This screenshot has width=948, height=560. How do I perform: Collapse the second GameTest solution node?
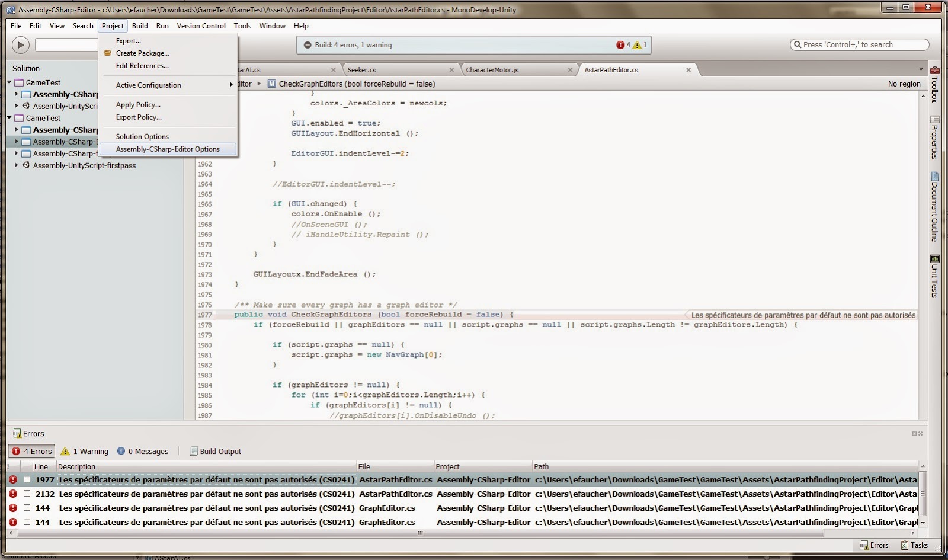9,118
